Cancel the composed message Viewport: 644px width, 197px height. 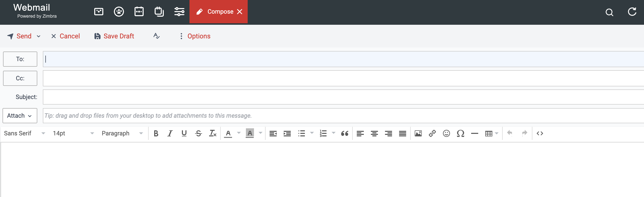(66, 36)
